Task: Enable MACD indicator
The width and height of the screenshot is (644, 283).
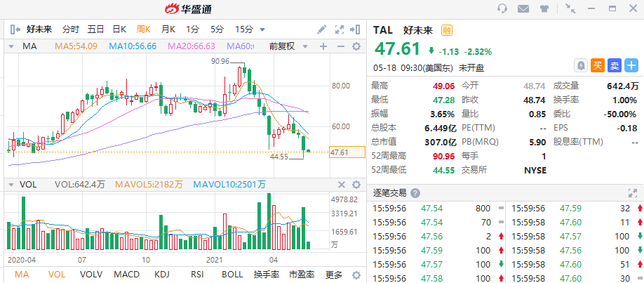Action: 127,275
